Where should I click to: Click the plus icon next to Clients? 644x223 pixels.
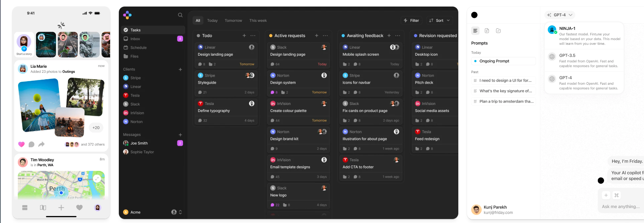tap(180, 69)
